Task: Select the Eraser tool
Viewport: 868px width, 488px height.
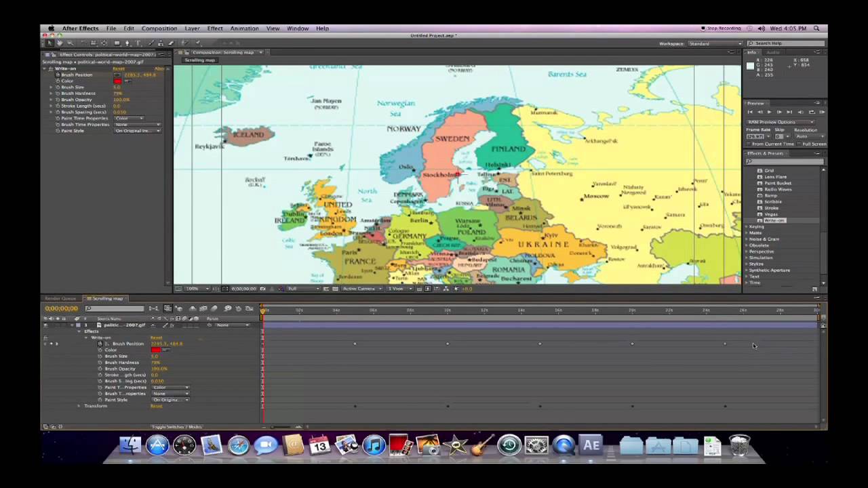Action: pyautogui.click(x=171, y=43)
